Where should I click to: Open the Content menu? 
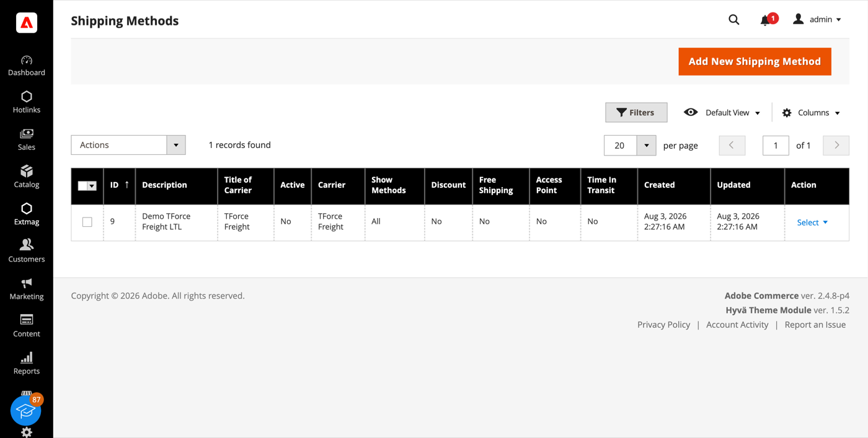27,326
